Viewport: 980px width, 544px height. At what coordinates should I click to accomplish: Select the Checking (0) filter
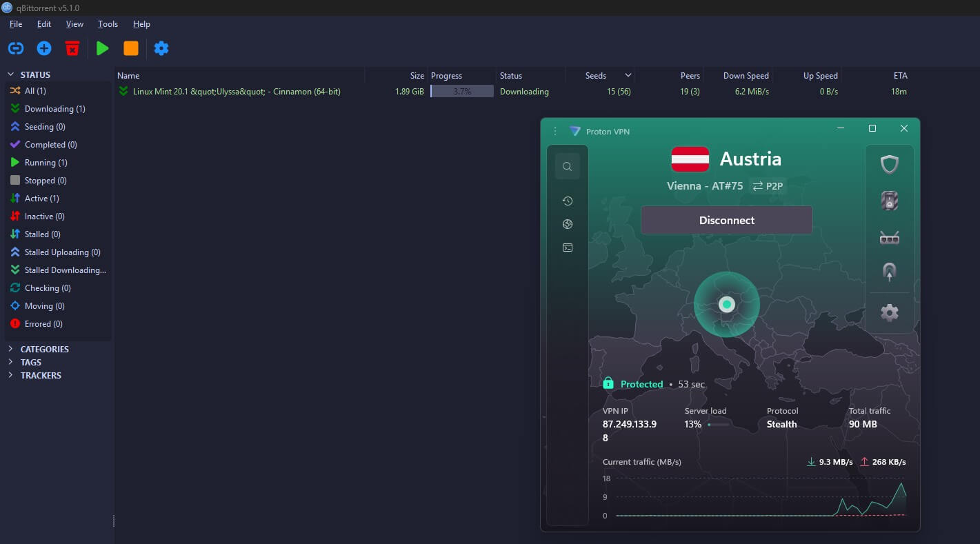click(x=58, y=288)
